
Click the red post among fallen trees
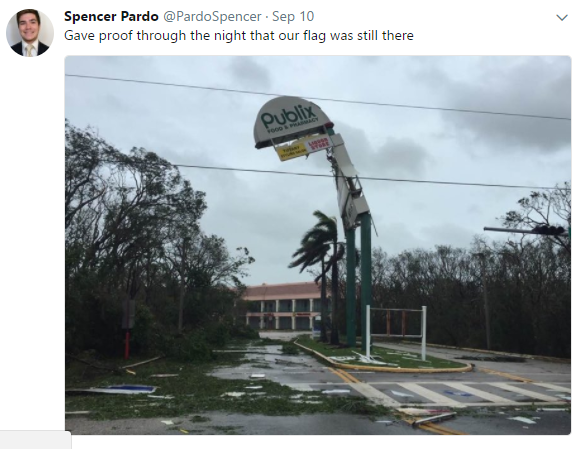pos(127,345)
